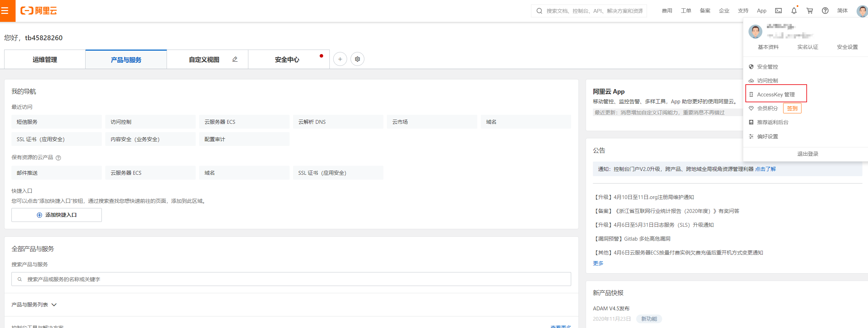Switch to 自定义视图 tab
The height and width of the screenshot is (328, 868).
204,60
